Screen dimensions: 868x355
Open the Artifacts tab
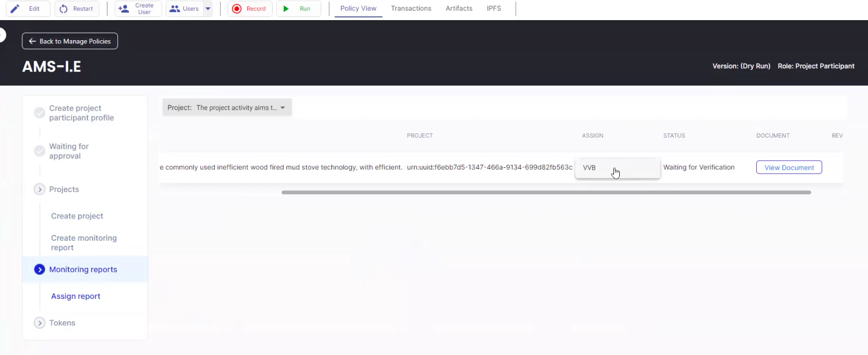[x=459, y=8]
